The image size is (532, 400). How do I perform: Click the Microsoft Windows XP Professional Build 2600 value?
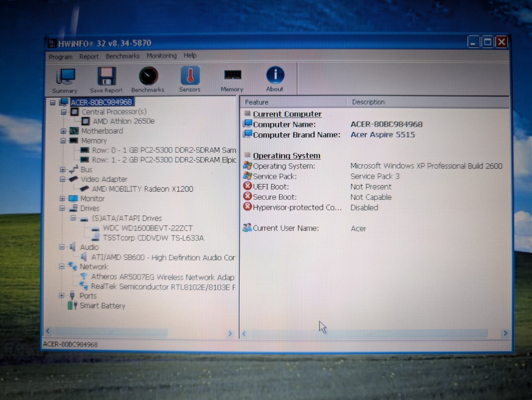(426, 165)
